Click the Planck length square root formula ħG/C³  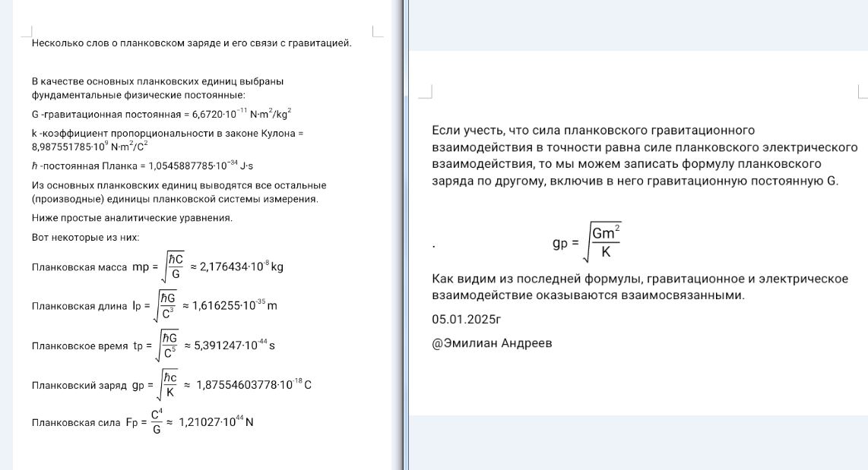tap(166, 306)
